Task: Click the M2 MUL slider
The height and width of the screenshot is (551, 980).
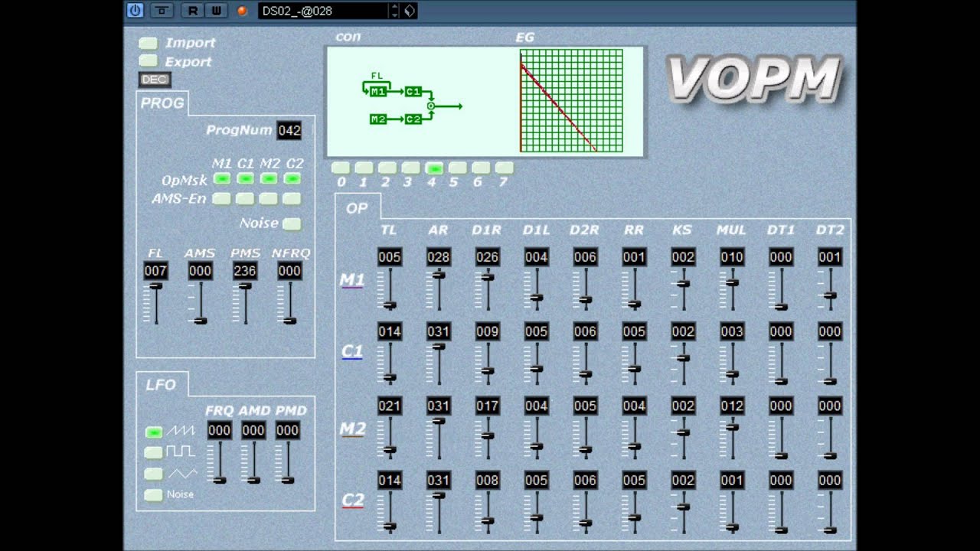Action: [x=732, y=438]
